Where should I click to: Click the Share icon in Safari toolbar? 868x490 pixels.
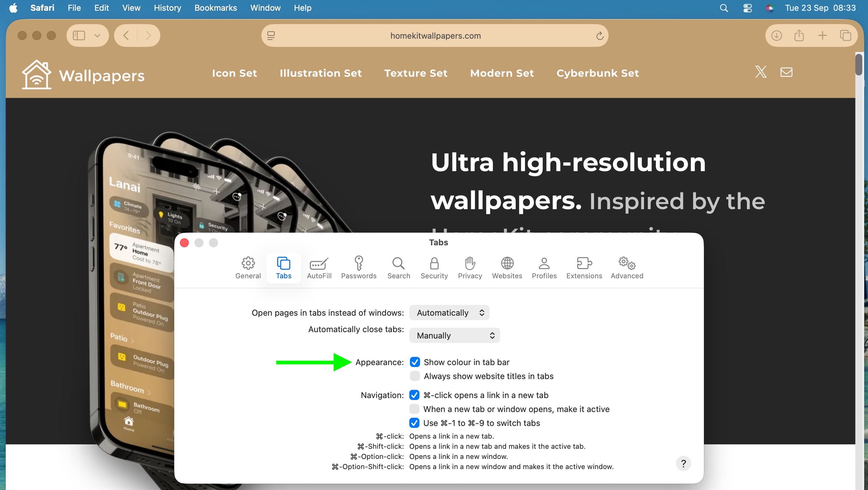[799, 35]
